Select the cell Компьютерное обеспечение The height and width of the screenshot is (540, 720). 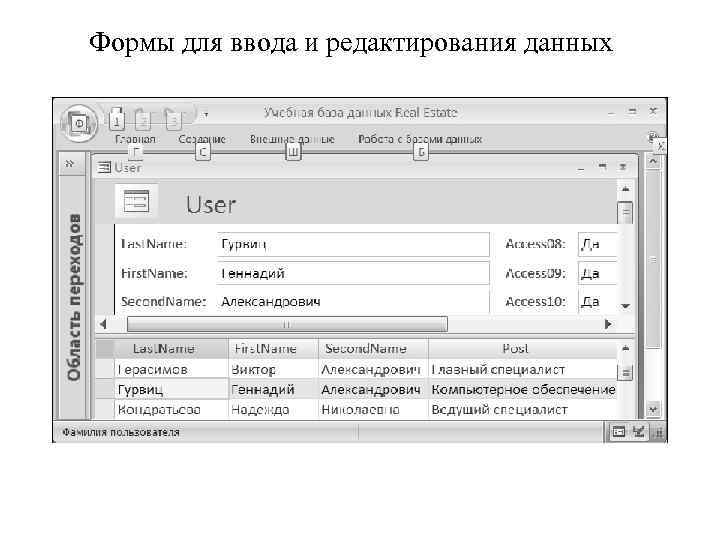(x=523, y=389)
